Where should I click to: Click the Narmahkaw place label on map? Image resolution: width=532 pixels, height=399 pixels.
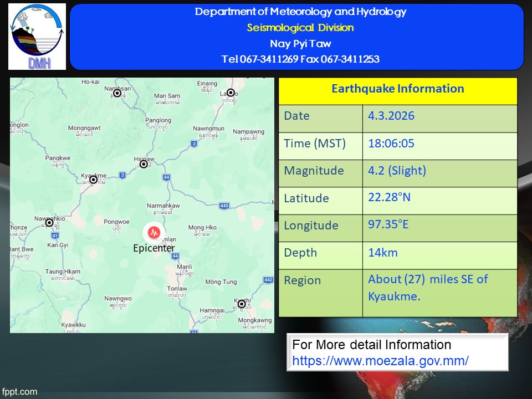(163, 206)
